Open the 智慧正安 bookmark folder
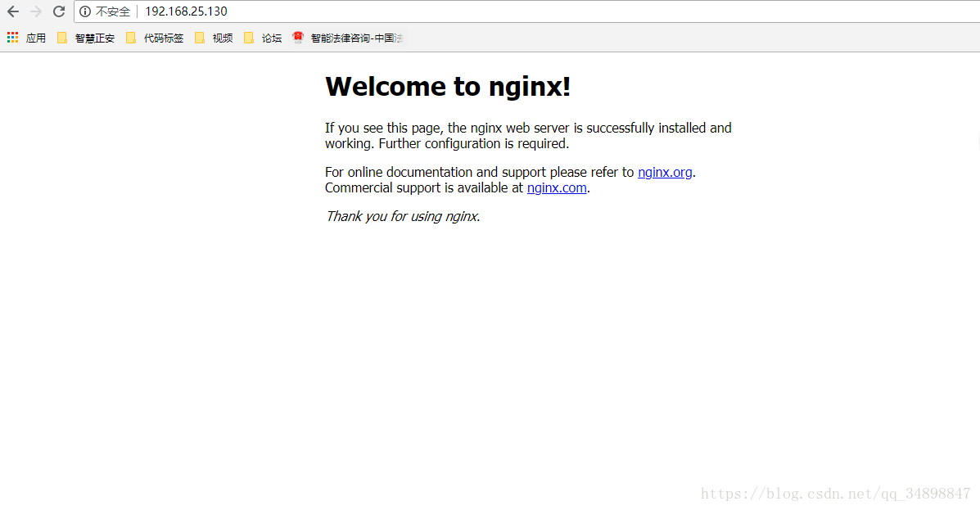 [86, 38]
